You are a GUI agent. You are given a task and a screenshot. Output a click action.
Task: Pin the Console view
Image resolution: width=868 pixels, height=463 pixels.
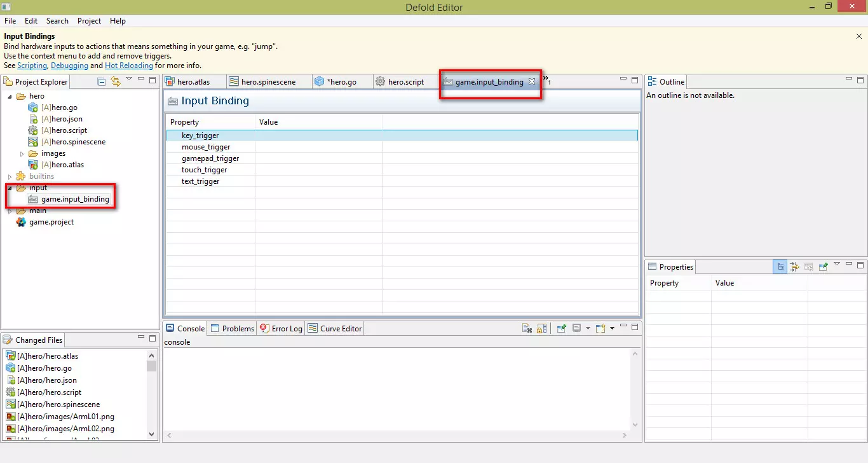point(561,328)
